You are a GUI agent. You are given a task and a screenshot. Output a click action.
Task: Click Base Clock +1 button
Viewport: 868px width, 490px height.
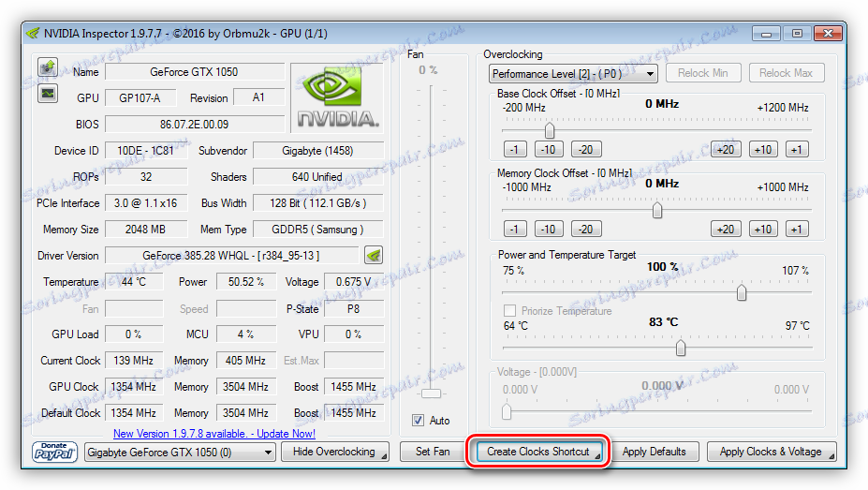click(797, 150)
